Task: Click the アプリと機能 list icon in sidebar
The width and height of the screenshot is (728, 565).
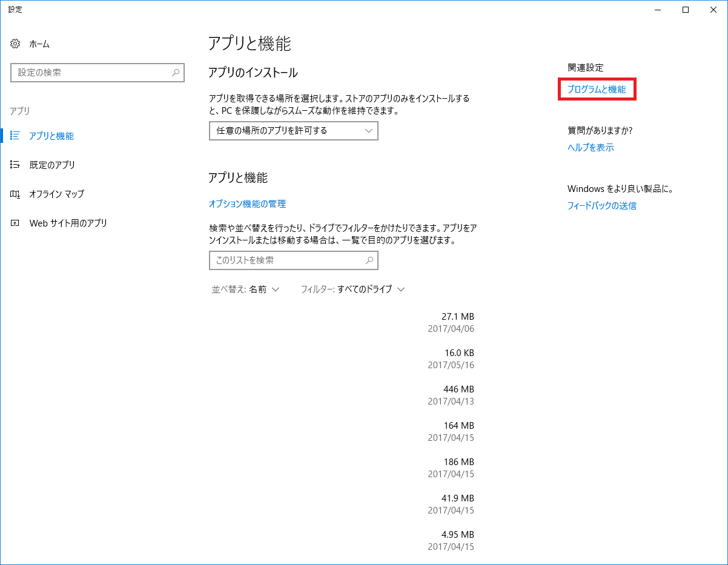Action: pyautogui.click(x=15, y=136)
